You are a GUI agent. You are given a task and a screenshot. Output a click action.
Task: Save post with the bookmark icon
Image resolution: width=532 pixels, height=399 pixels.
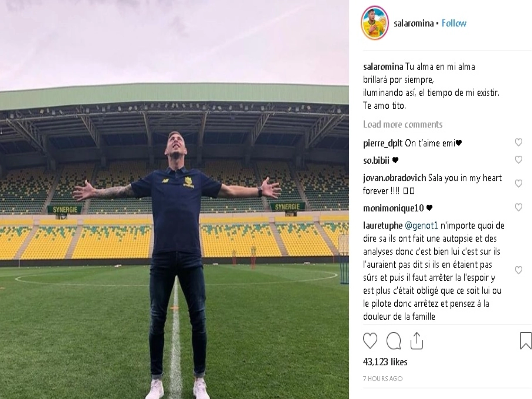525,341
